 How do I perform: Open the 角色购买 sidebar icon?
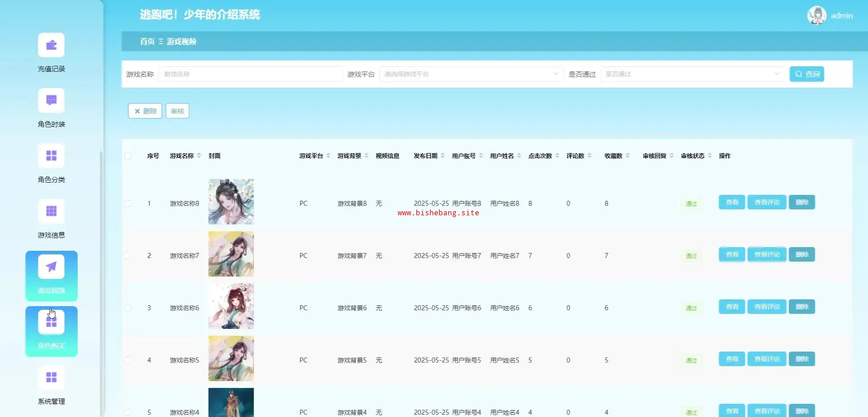coord(51,322)
